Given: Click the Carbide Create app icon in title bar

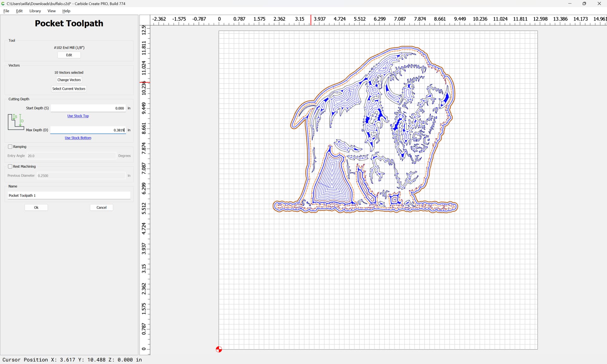Looking at the screenshot, I should (3, 3).
